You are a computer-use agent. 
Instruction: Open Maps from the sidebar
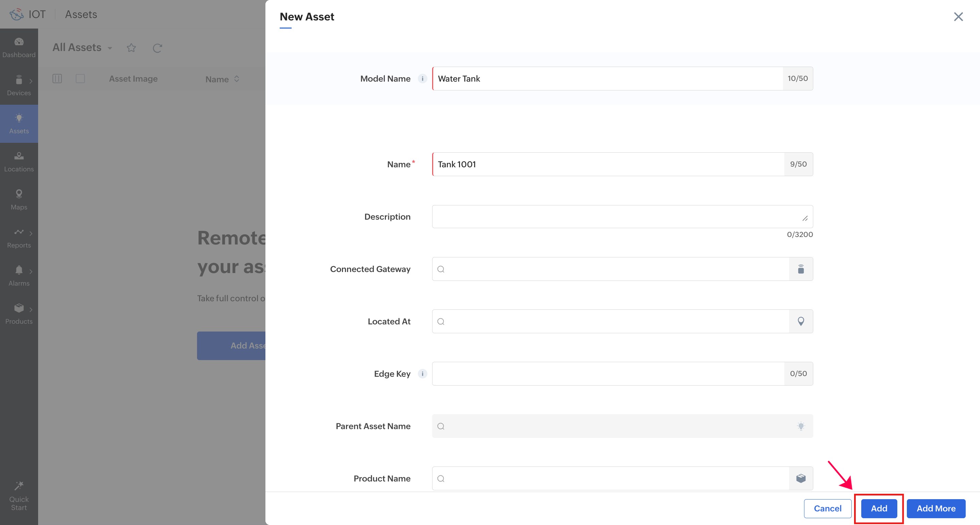(19, 200)
